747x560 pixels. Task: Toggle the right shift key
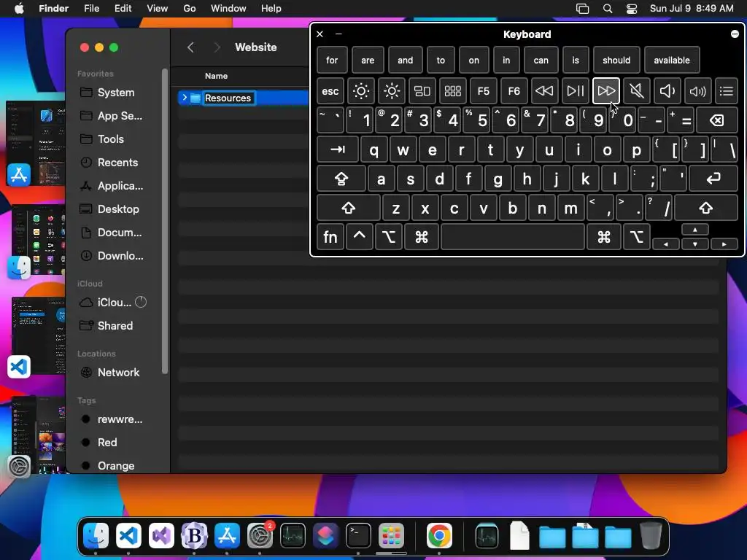(x=706, y=208)
